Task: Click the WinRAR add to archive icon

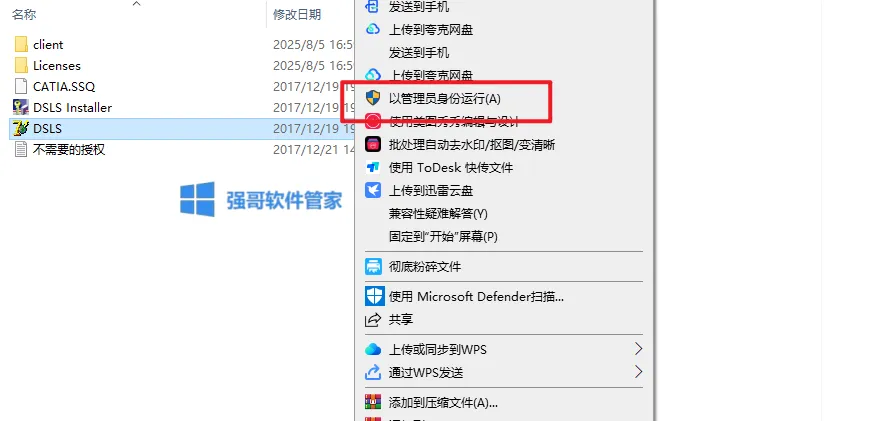Action: [x=373, y=402]
